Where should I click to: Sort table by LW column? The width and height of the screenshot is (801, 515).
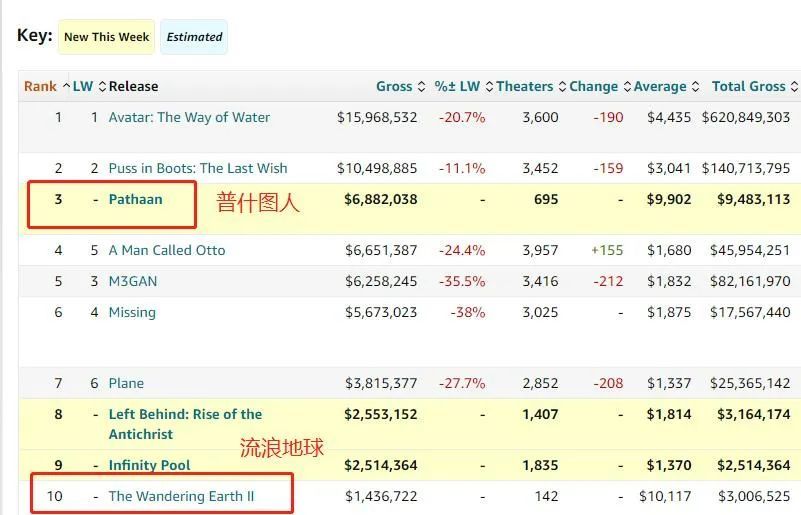tap(89, 86)
